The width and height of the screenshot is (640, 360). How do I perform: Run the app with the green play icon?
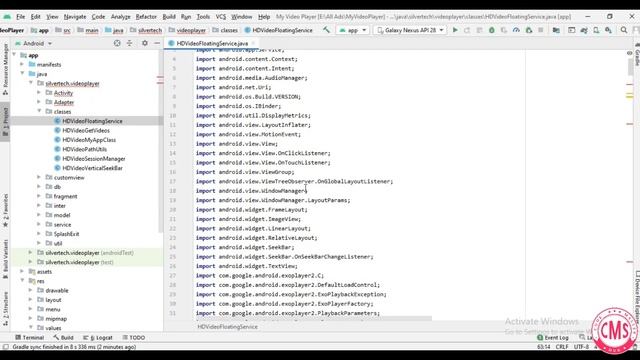coord(455,30)
